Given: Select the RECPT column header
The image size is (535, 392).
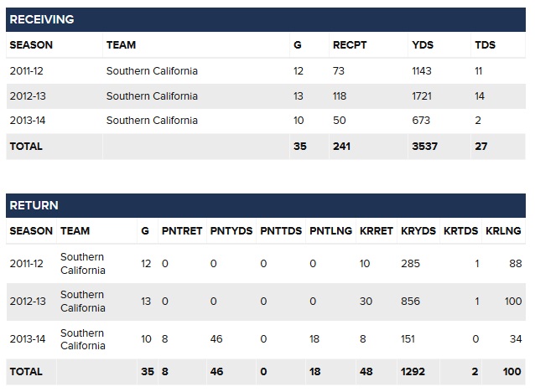Looking at the screenshot, I should (350, 45).
